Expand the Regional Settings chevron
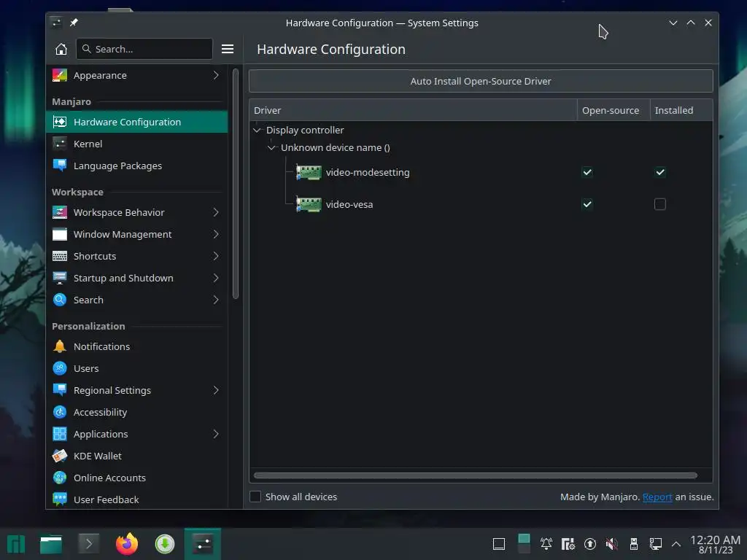 pos(216,391)
